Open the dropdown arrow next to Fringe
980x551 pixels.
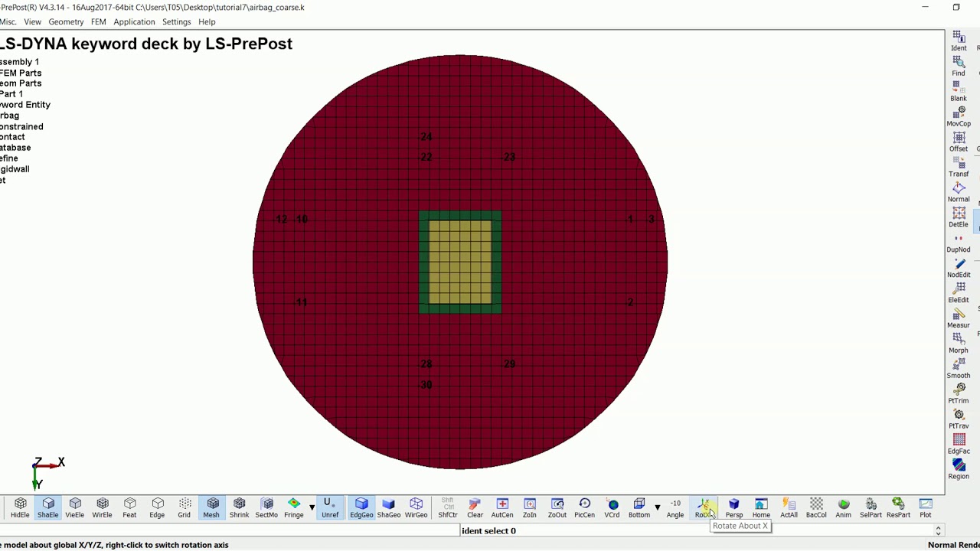(x=312, y=507)
